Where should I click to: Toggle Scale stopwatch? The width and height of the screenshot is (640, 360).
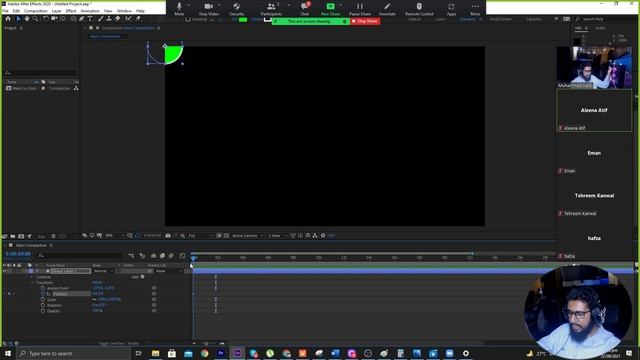coord(43,300)
